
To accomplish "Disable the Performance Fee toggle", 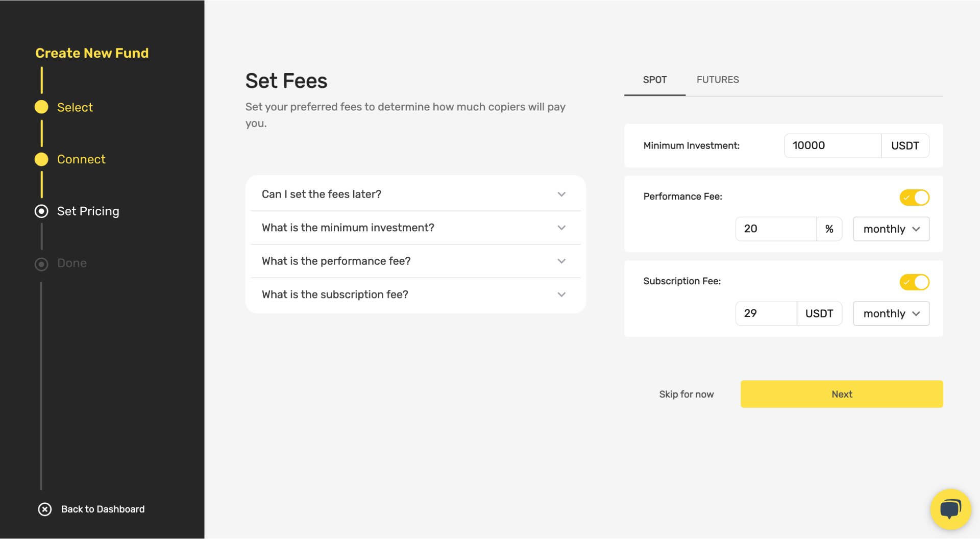I will pos(914,198).
